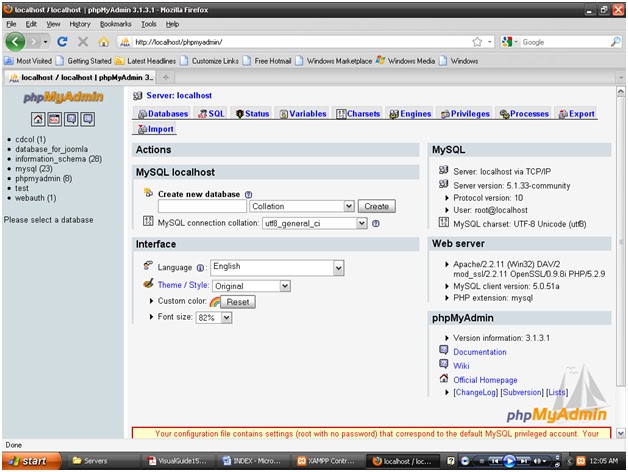Switch to XAMPP Control taskbar item

pyautogui.click(x=326, y=461)
